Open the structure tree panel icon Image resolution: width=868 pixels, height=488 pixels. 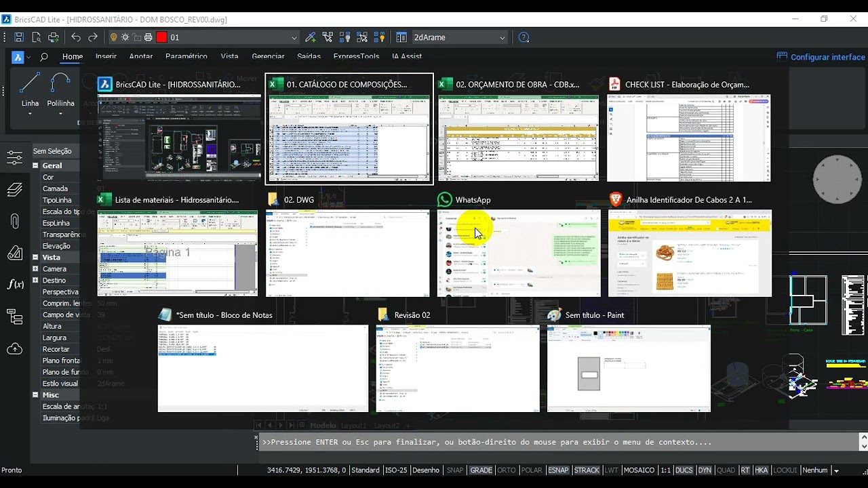point(14,317)
